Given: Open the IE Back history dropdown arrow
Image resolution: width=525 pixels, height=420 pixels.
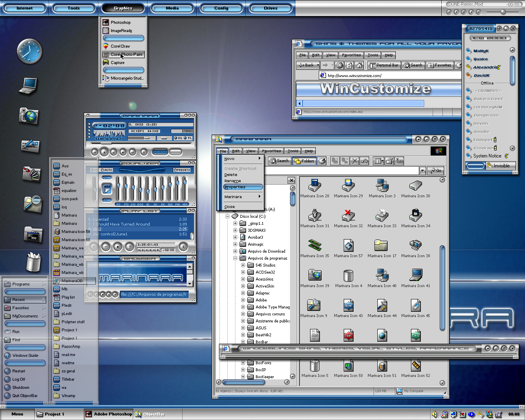Looking at the screenshot, I should pyautogui.click(x=317, y=65).
